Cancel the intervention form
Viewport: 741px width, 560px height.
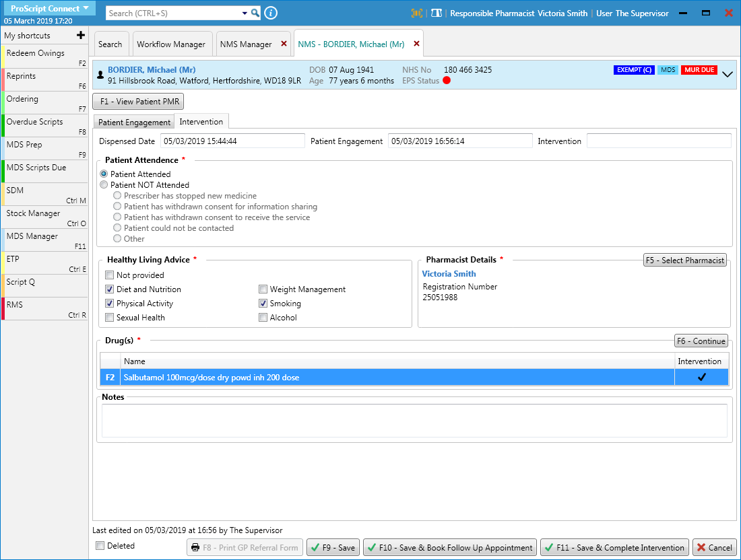pos(715,547)
